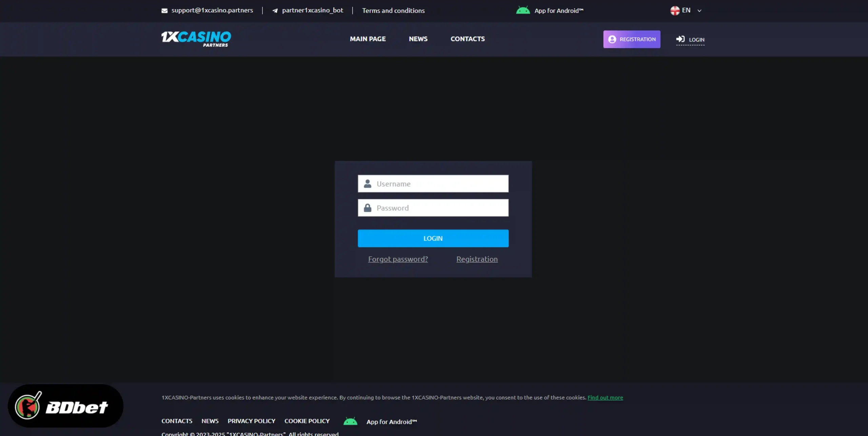Open the PRIVACY POLICY footer link
The height and width of the screenshot is (436, 868).
coord(251,421)
